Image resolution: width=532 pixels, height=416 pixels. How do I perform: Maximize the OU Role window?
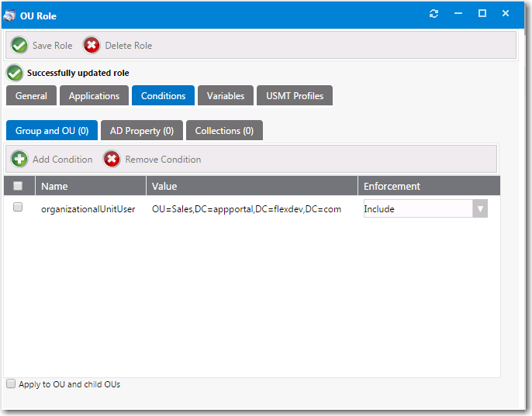pyautogui.click(x=482, y=14)
